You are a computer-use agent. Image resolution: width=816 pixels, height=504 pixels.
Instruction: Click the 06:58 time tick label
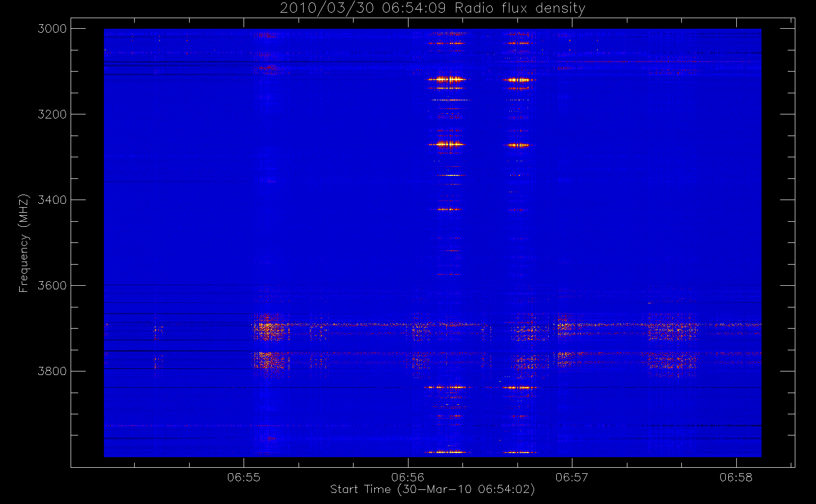736,477
